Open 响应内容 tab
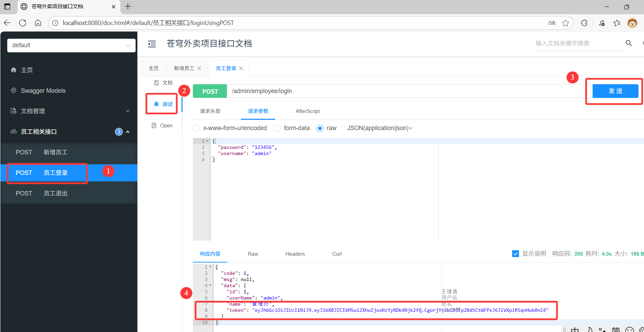Viewport: 644px width, 332px height. pyautogui.click(x=210, y=254)
